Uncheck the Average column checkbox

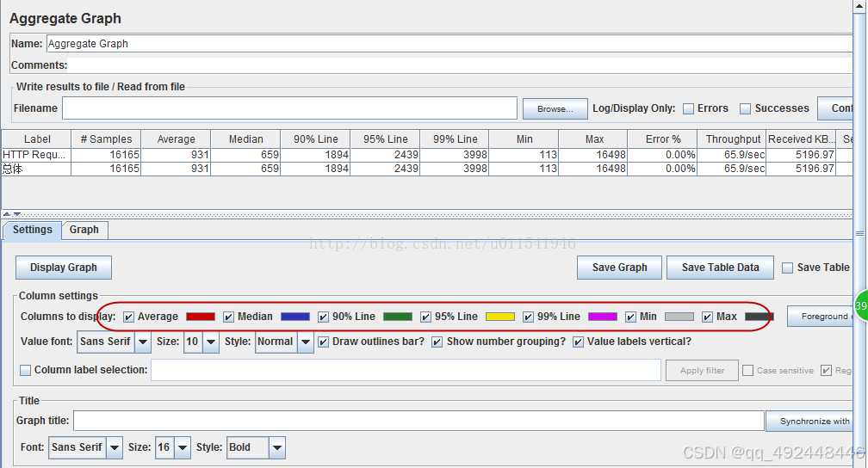128,317
